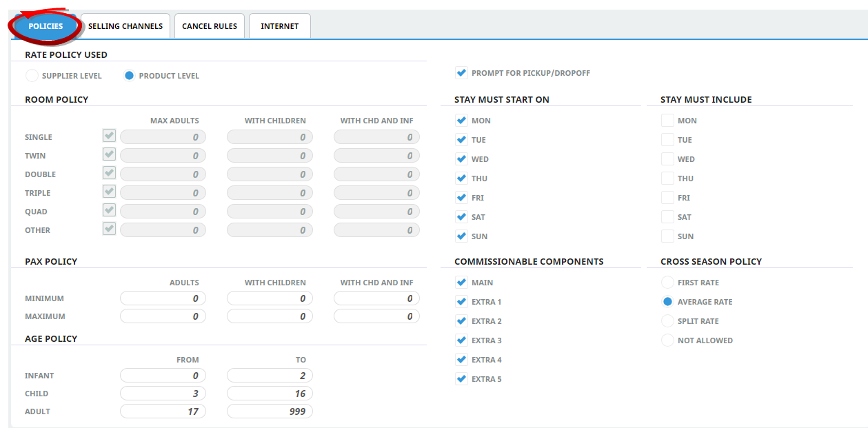Click the Child age To field
This screenshot has height=428, width=868.
(x=270, y=394)
